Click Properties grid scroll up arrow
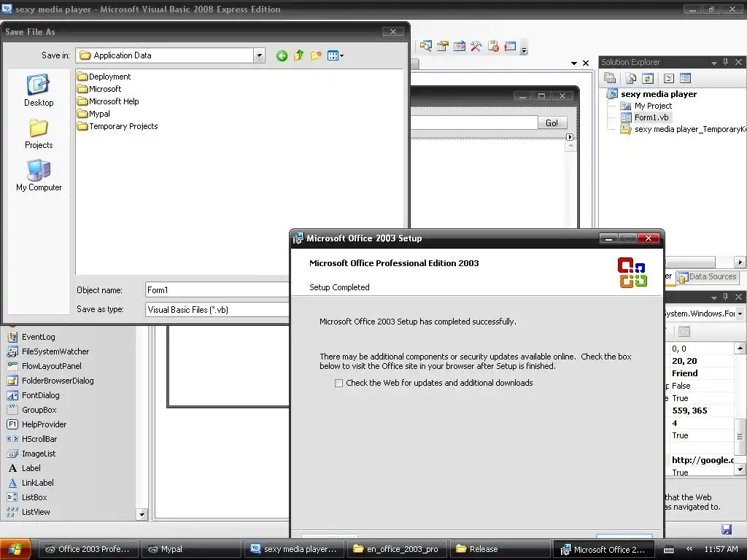The height and width of the screenshot is (560, 747). point(740,348)
